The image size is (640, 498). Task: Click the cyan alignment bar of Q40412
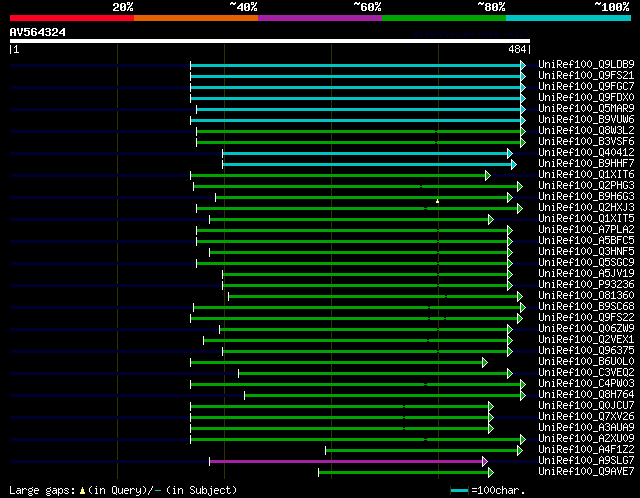(365, 153)
